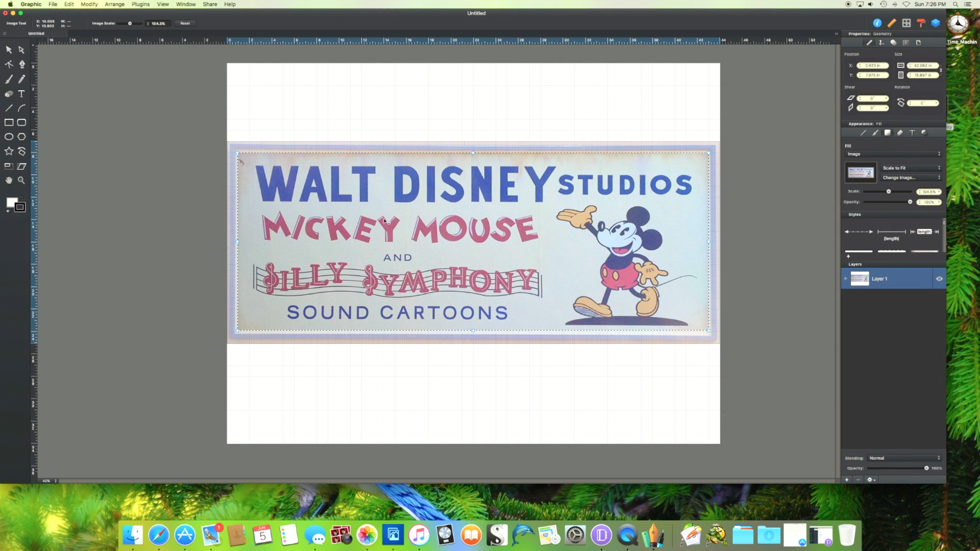Select the Move (arrow) selection tool
Viewport: 980px width, 551px height.
point(9,50)
